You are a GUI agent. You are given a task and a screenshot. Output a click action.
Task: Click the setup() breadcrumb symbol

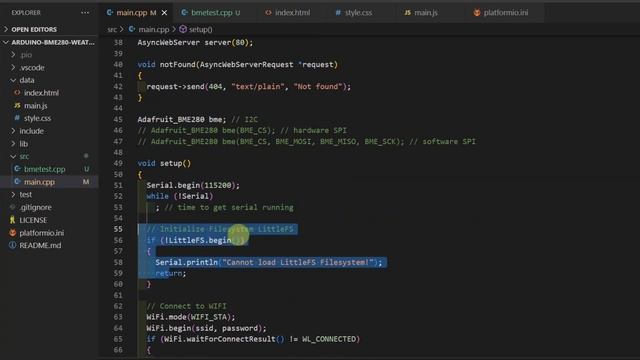pyautogui.click(x=200, y=29)
